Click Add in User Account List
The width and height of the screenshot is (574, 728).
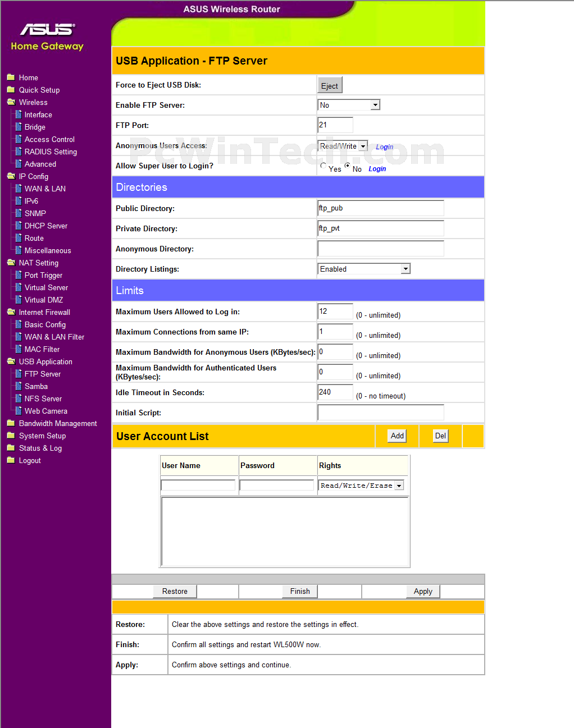(x=398, y=436)
